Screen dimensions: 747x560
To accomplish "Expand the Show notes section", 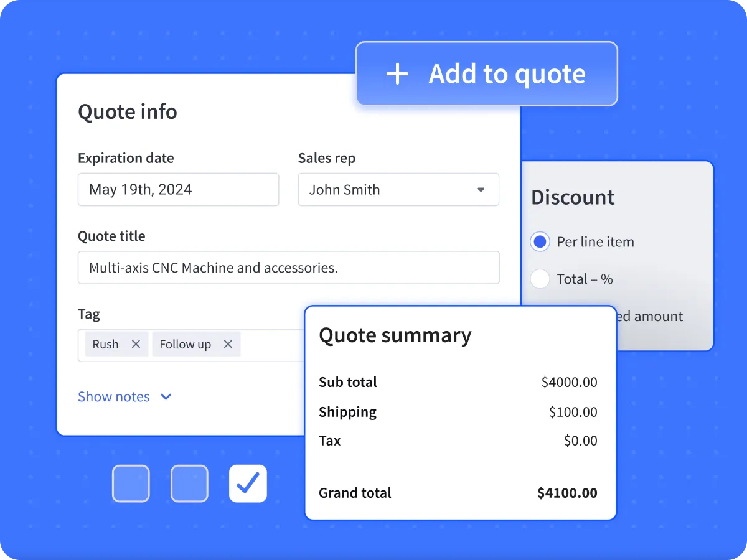I will pyautogui.click(x=114, y=396).
